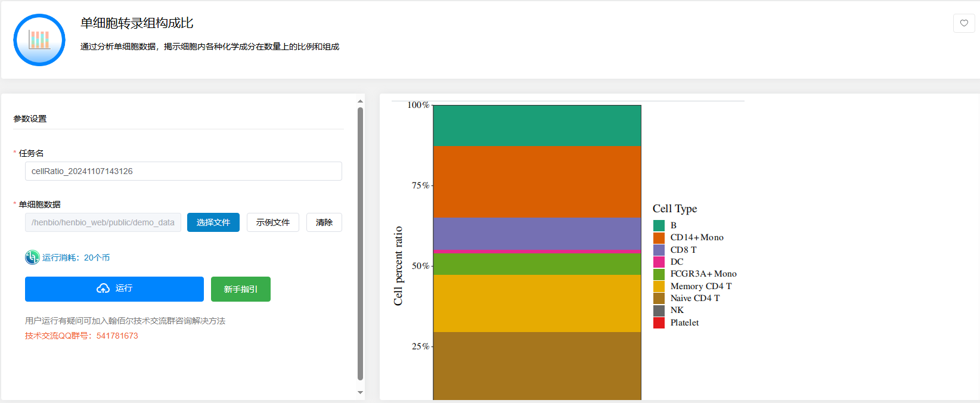Click the DC legend swatch
The height and width of the screenshot is (403, 980).
coord(659,262)
